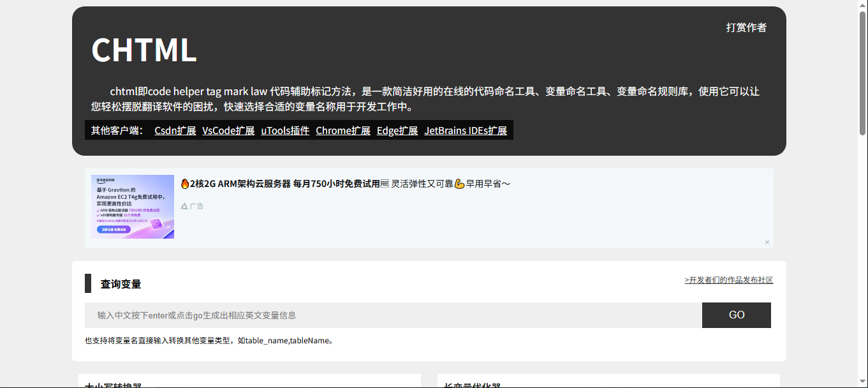
Task: Open the VsCode扩展 link
Action: (x=228, y=130)
